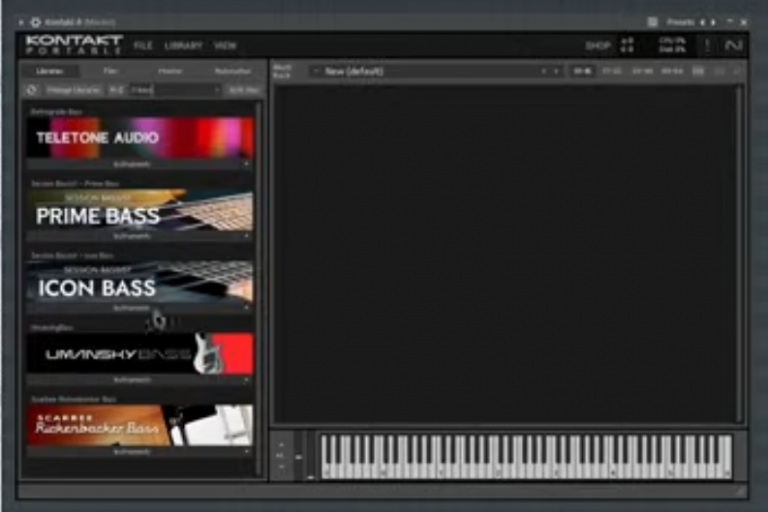This screenshot has width=768, height=512.
Task: Open the arrow menu under Umansky Bass
Action: pos(246,380)
